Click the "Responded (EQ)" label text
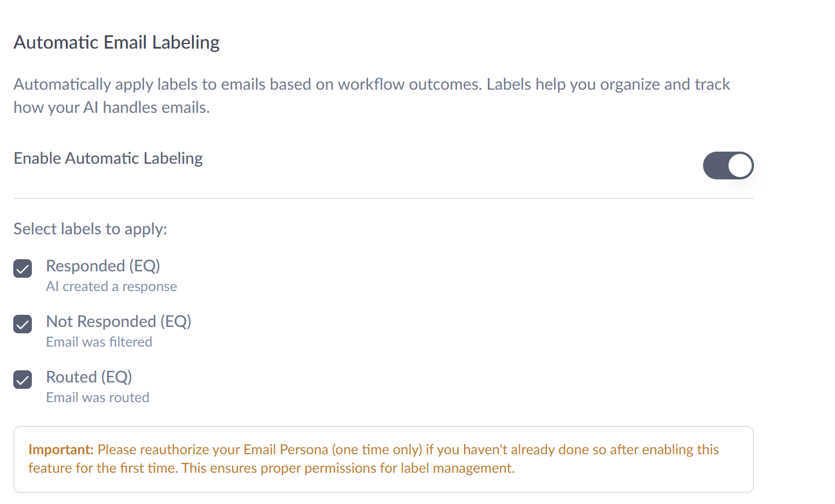835x504 pixels. (103, 266)
